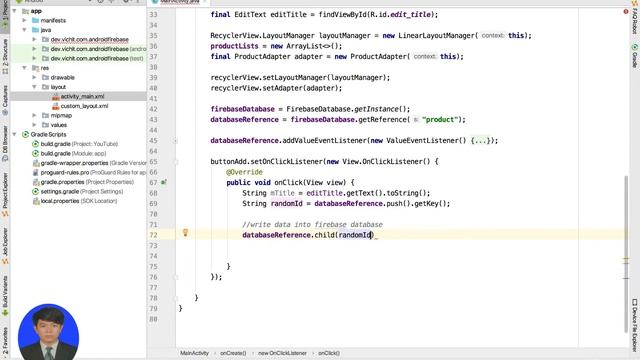
Task: Click the settings.gradle file icon
Action: 36,191
